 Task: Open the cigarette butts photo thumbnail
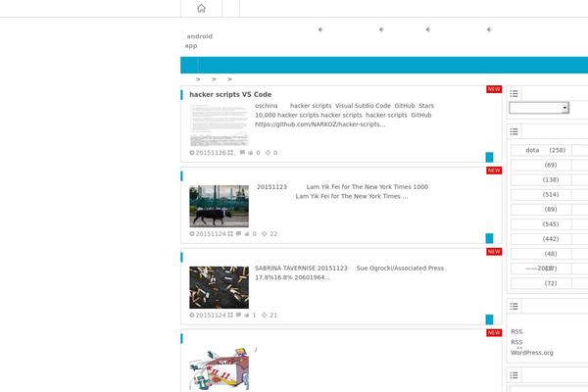pyautogui.click(x=219, y=287)
